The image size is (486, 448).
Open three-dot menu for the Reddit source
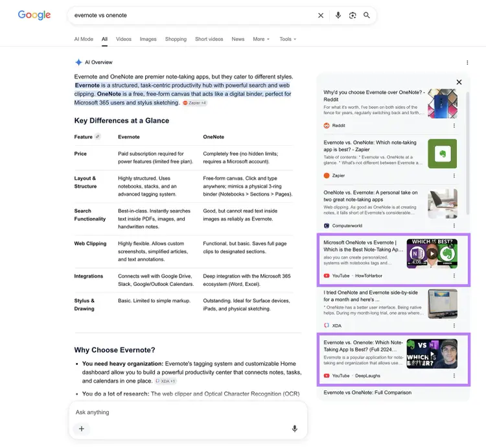click(x=454, y=126)
